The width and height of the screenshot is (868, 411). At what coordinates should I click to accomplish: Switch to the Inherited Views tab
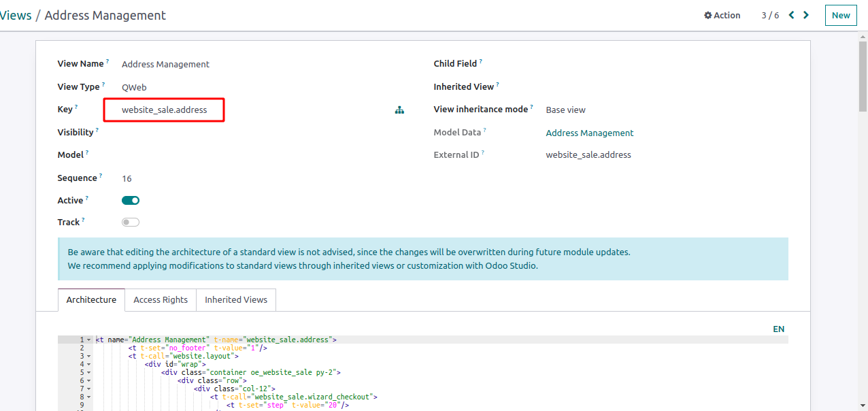[236, 299]
